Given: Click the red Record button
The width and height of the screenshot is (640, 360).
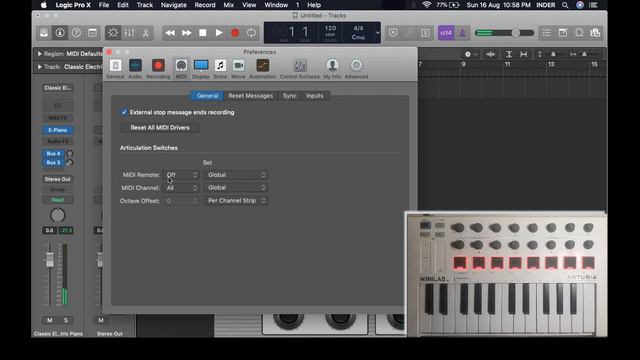Looking at the screenshot, I should point(235,33).
